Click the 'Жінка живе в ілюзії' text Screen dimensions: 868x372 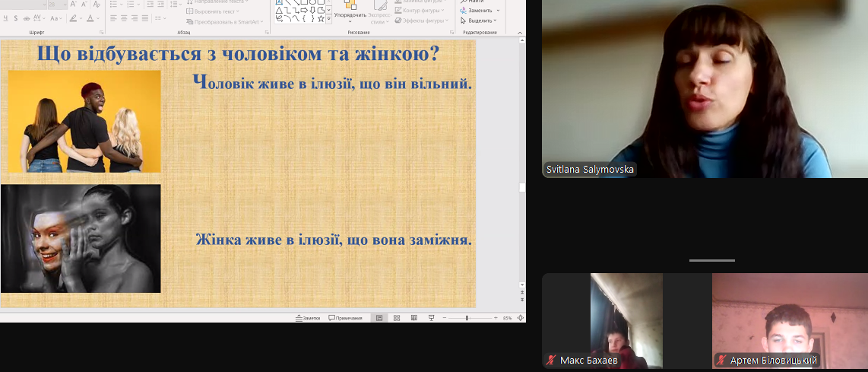[333, 240]
